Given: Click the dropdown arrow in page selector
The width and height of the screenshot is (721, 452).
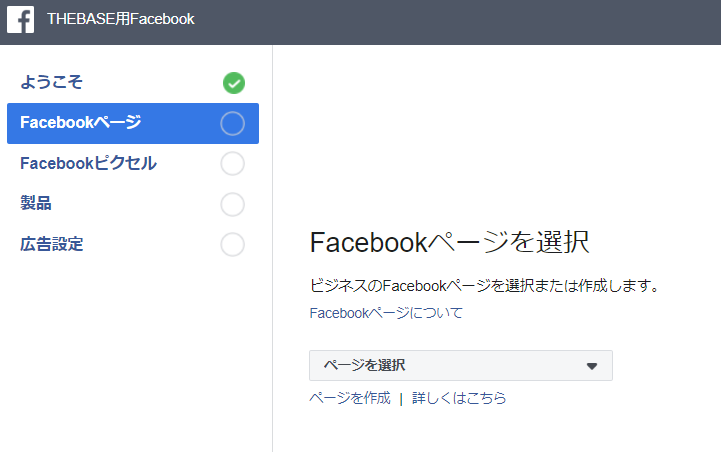Looking at the screenshot, I should pos(592,366).
